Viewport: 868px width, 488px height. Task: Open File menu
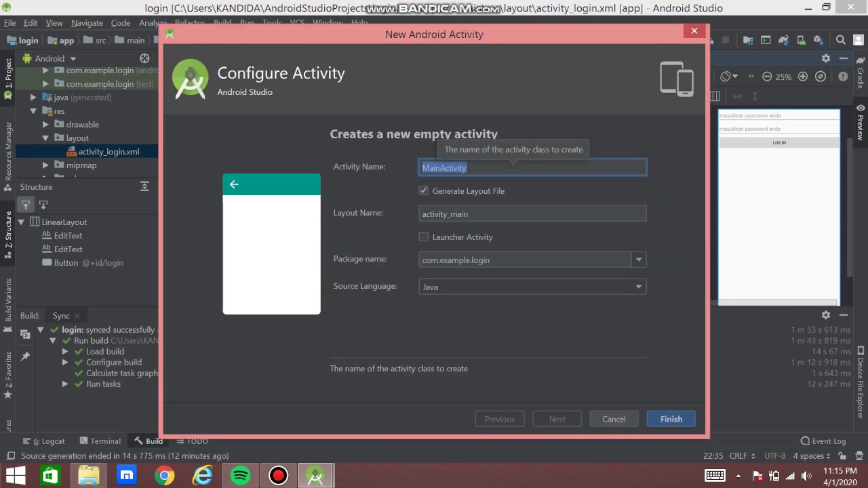[x=10, y=22]
